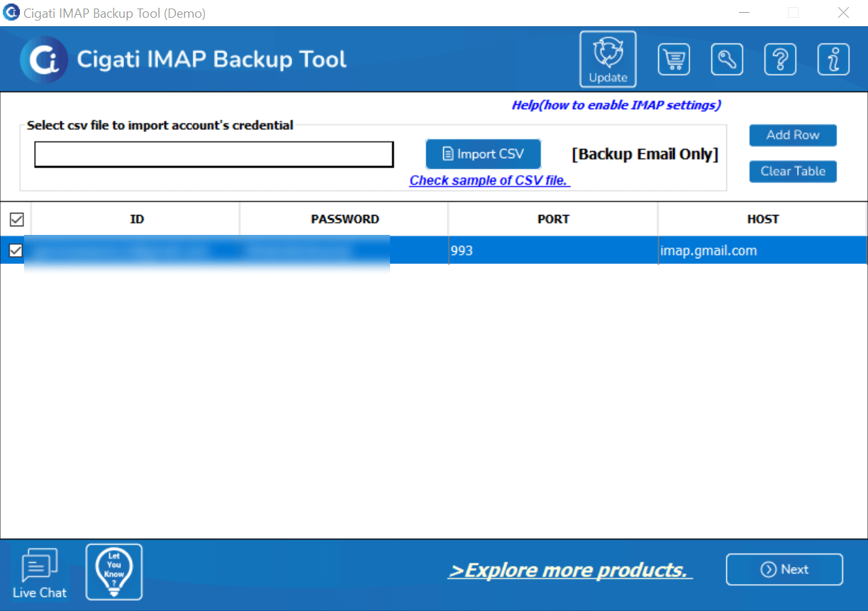This screenshot has height=611, width=868.
Task: Open Help (how to enable IMAP settings) link
Action: click(x=616, y=105)
